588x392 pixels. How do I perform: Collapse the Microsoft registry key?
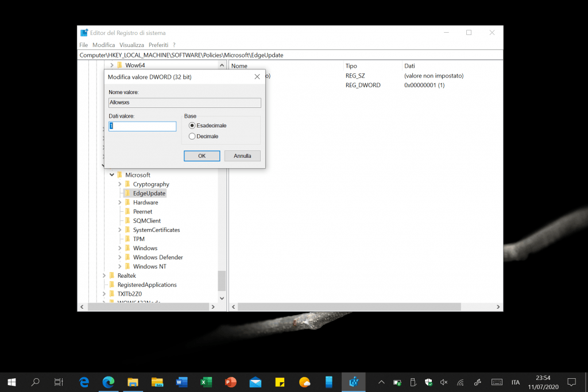(112, 175)
